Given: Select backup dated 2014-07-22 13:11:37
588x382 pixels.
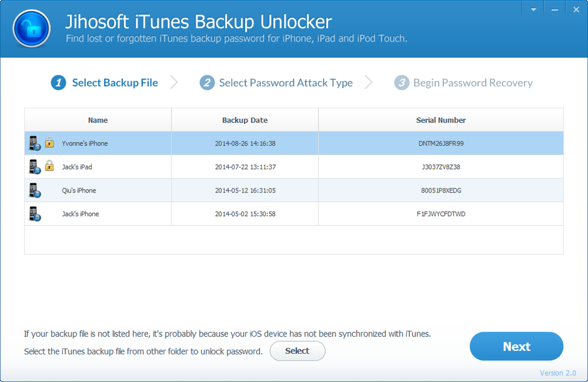Looking at the screenshot, I should coord(245,167).
